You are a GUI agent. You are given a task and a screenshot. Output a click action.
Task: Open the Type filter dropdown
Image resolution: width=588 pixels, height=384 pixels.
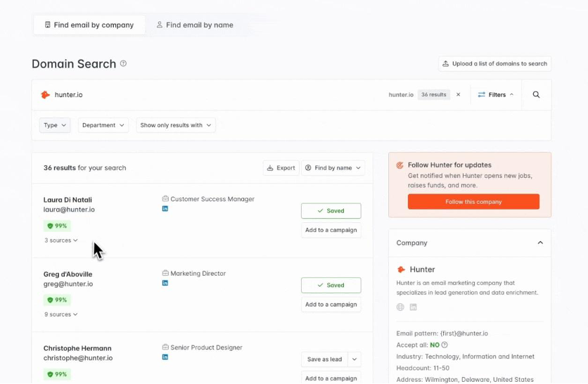click(x=55, y=125)
